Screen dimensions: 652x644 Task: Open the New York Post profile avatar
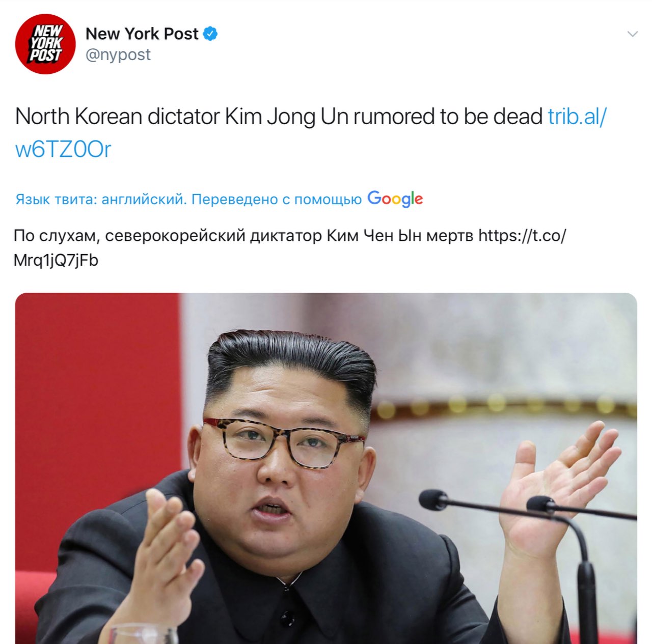tap(45, 44)
